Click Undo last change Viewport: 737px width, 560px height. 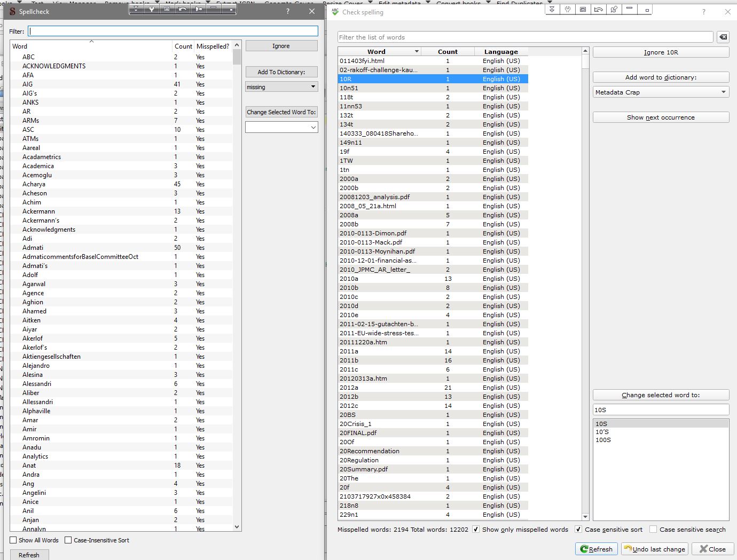point(654,549)
